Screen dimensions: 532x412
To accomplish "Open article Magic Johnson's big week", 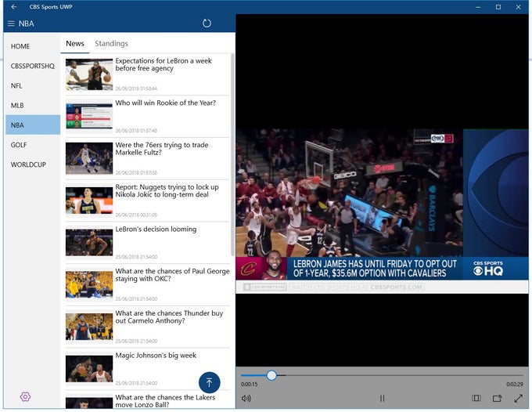I will 147,369.
